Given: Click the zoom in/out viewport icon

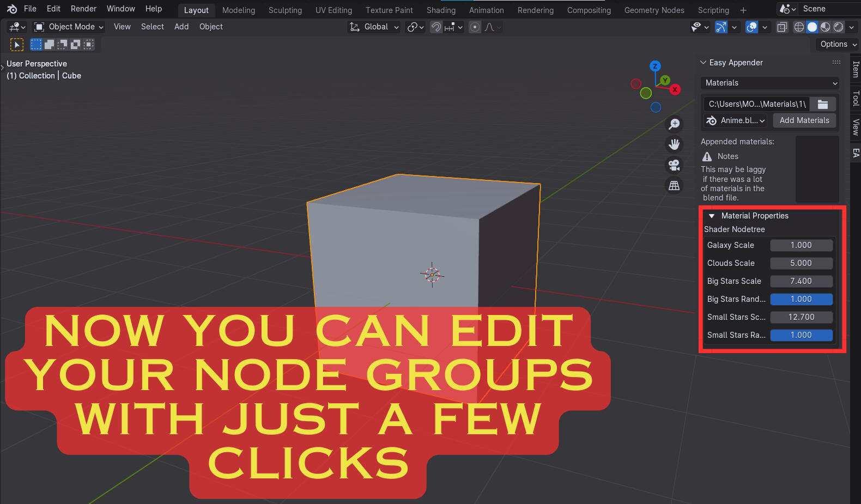Looking at the screenshot, I should [674, 124].
